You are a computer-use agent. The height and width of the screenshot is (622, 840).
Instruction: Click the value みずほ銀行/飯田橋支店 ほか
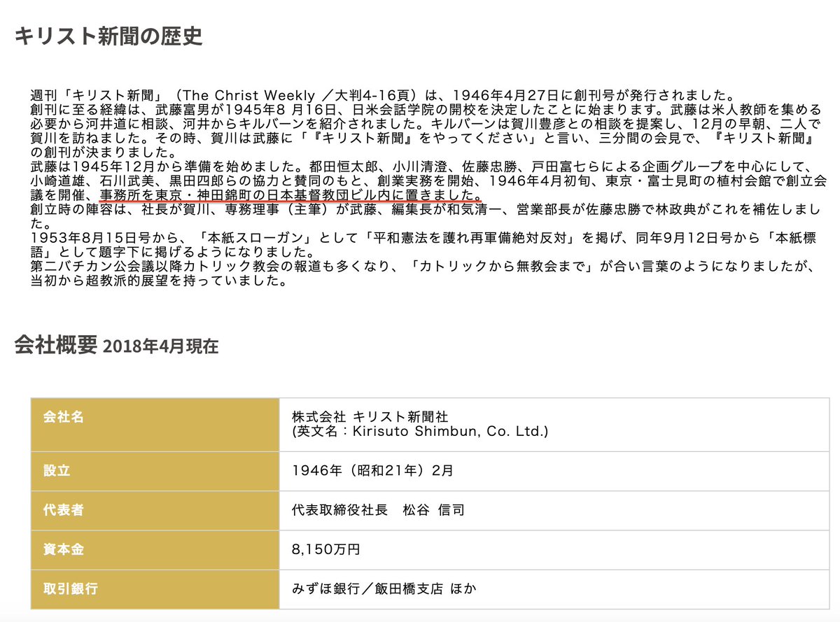coord(384,588)
